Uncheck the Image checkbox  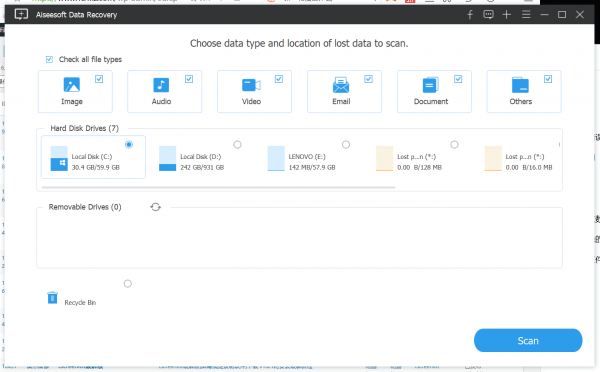point(99,79)
